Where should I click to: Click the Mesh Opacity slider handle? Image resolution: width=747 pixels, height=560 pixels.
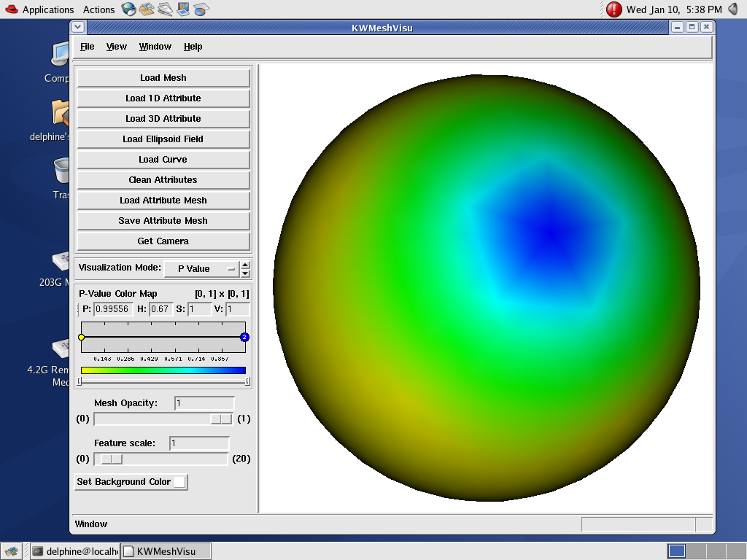click(220, 419)
